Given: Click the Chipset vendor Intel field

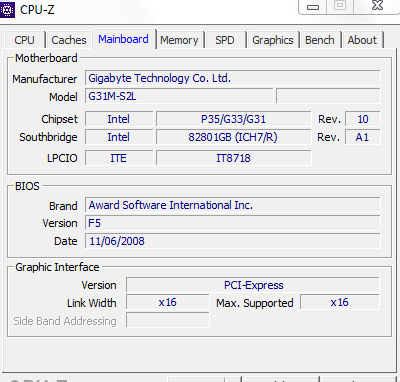Looking at the screenshot, I should 119,119.
